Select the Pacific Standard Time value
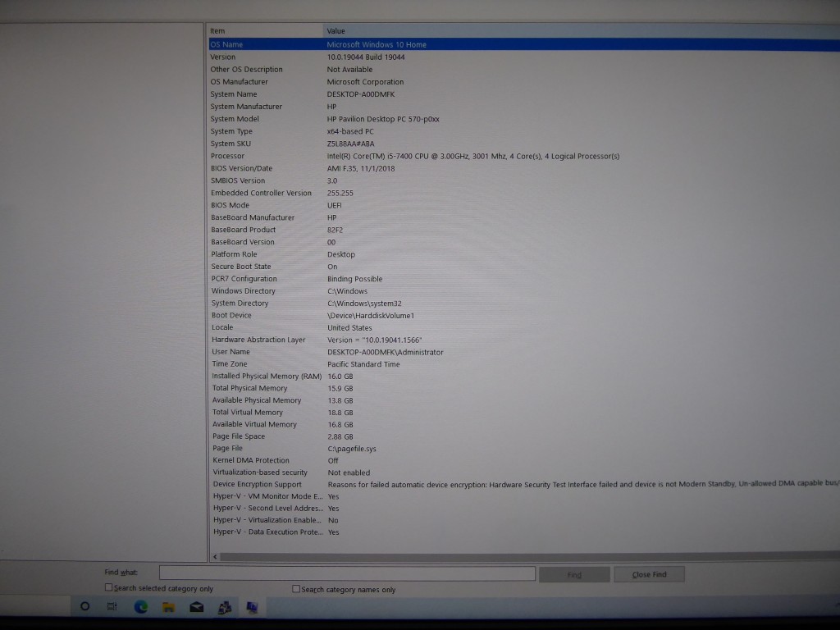 pos(363,364)
